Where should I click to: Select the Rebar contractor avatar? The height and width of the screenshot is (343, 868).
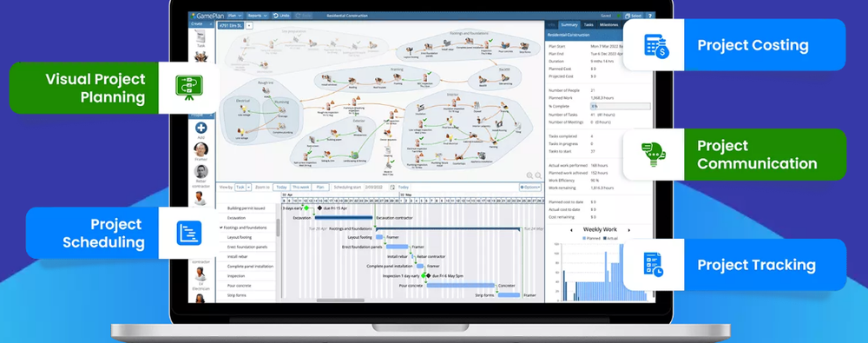[201, 172]
